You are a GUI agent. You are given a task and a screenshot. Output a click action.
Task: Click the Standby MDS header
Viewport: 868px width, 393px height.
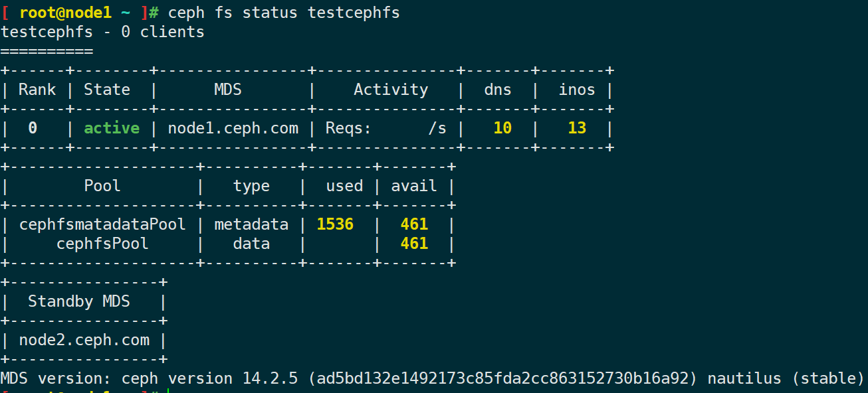pos(79,301)
